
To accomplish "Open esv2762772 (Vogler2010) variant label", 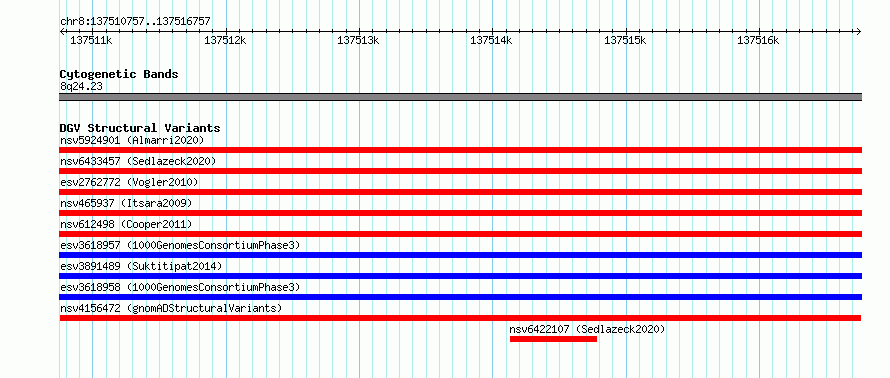I will click(129, 182).
